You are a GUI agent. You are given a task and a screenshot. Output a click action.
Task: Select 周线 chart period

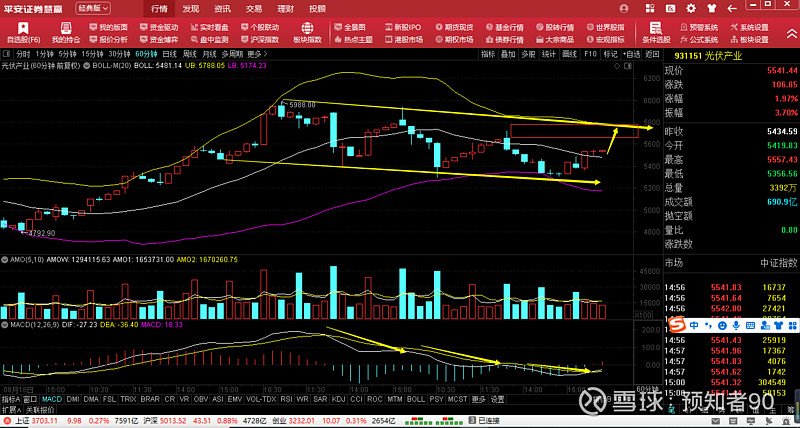(x=190, y=54)
